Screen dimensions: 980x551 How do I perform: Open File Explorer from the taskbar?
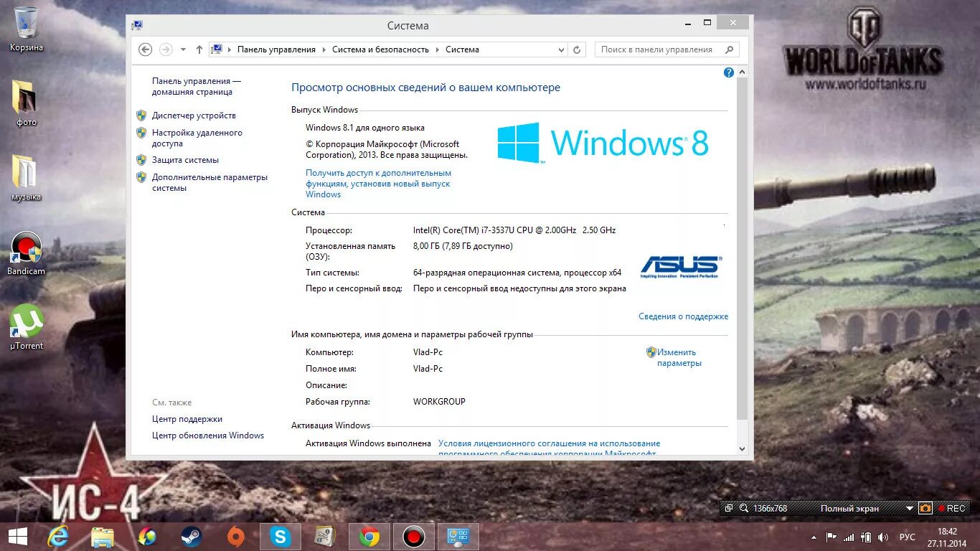(103, 537)
